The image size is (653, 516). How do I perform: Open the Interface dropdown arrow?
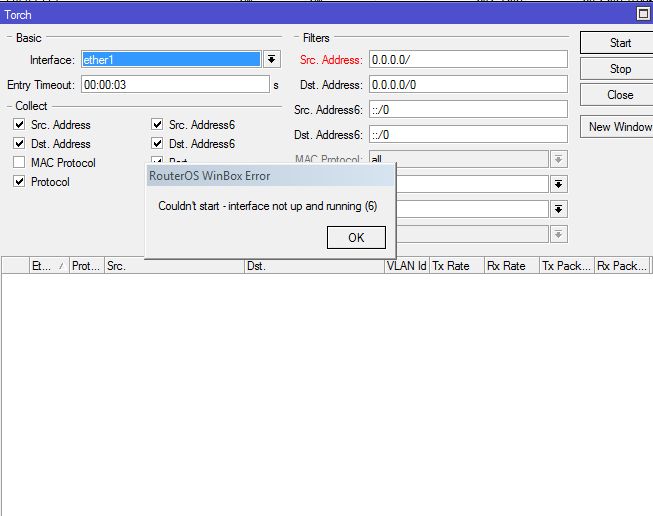(x=272, y=60)
